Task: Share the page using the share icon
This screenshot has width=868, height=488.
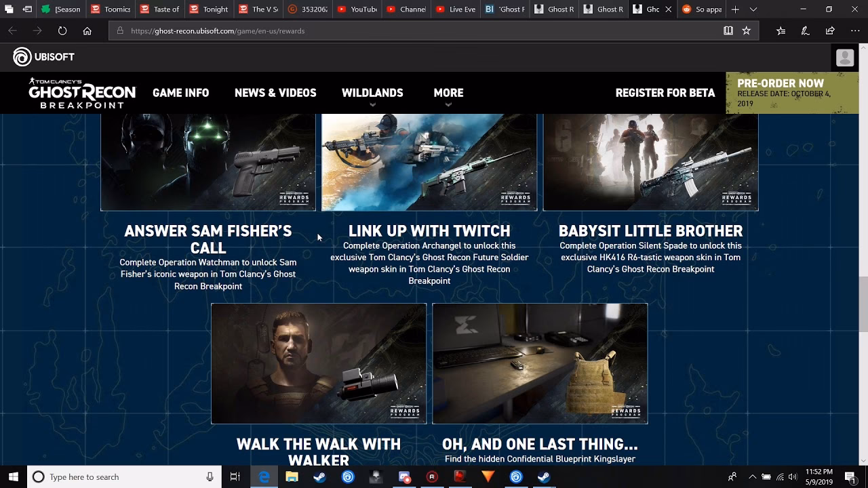Action: coord(830,30)
